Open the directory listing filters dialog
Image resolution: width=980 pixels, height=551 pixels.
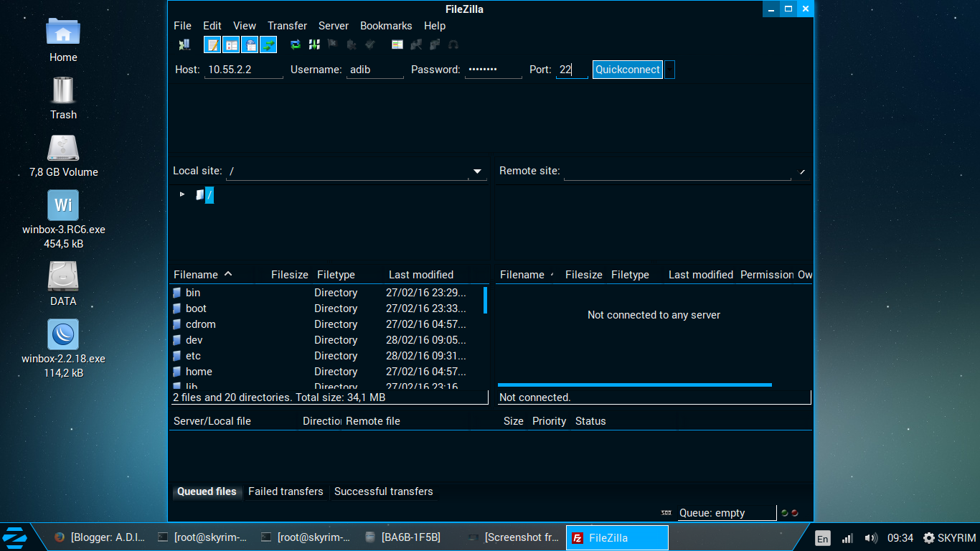click(397, 44)
